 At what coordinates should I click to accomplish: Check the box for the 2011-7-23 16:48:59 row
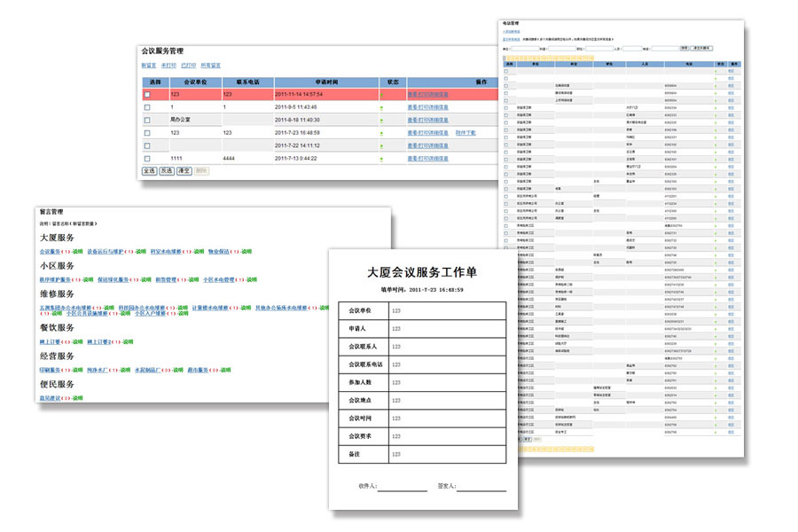pos(147,133)
